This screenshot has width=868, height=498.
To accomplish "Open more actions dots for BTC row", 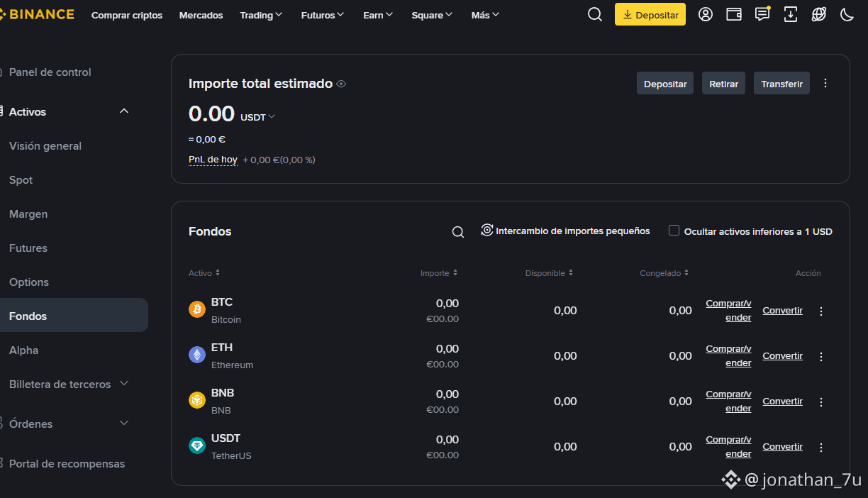I will pos(821,311).
